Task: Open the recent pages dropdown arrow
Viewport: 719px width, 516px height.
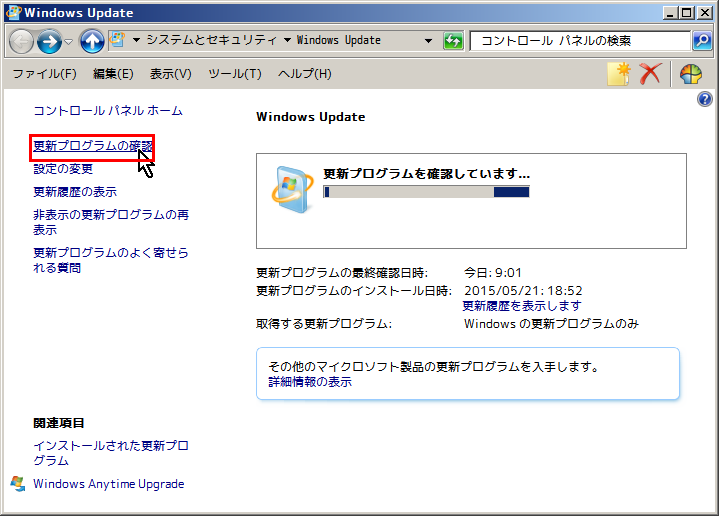Action: coord(69,42)
